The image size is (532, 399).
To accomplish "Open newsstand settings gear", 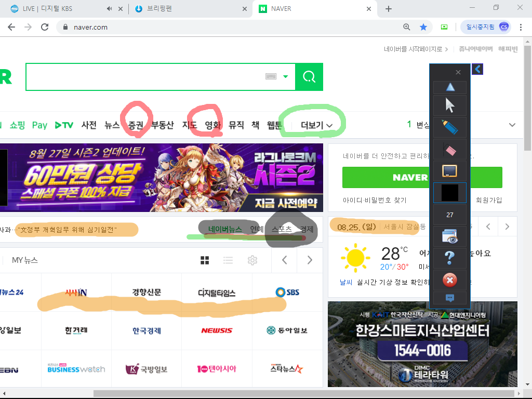I will point(252,260).
